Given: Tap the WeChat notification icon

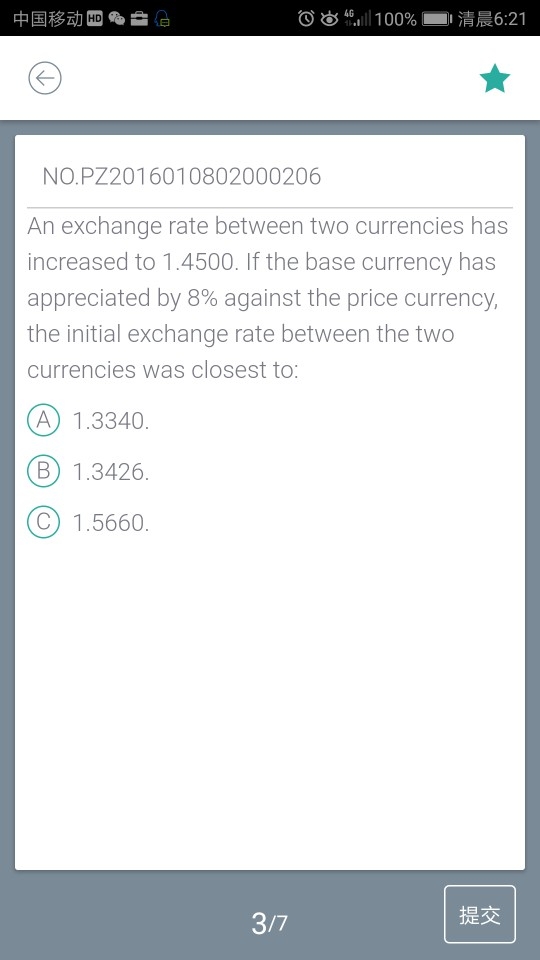Looking at the screenshot, I should coord(116,19).
